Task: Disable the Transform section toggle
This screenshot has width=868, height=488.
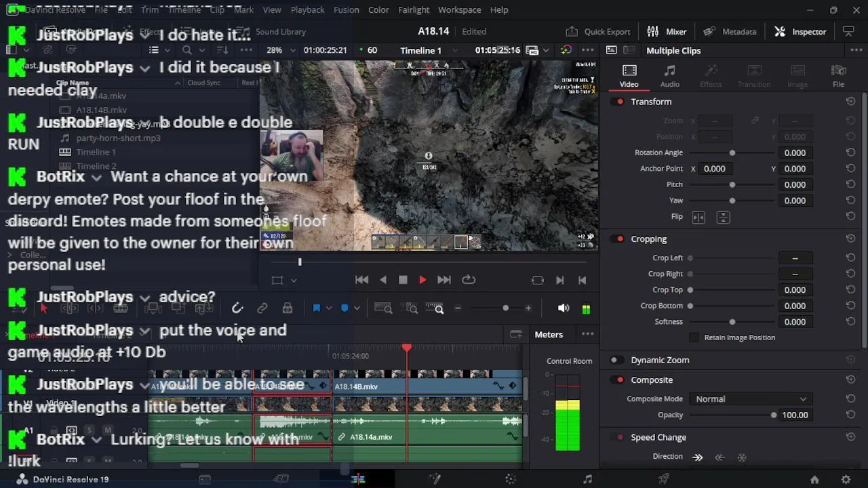Action: [618, 102]
